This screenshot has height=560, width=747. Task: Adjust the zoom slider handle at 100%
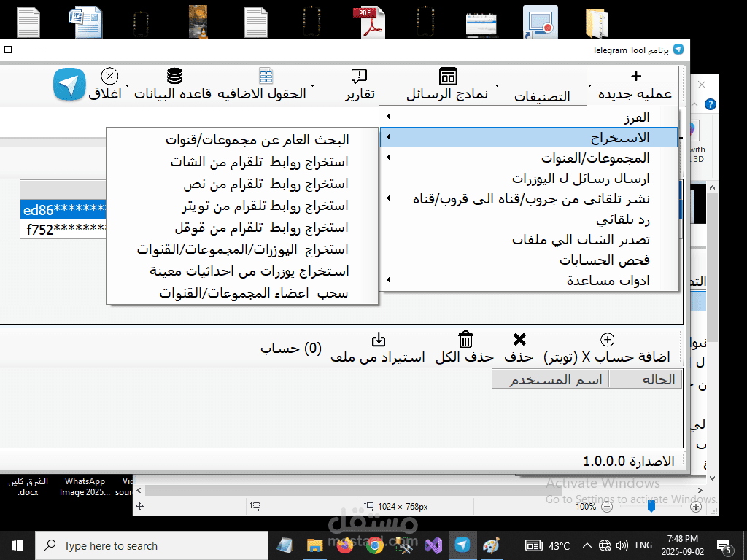click(651, 507)
